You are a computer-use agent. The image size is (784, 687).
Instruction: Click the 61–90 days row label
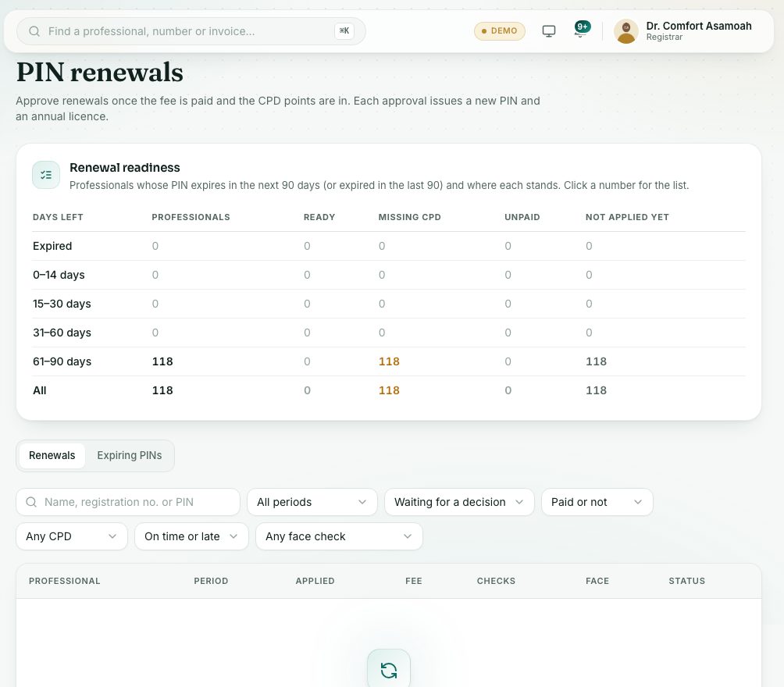(62, 361)
